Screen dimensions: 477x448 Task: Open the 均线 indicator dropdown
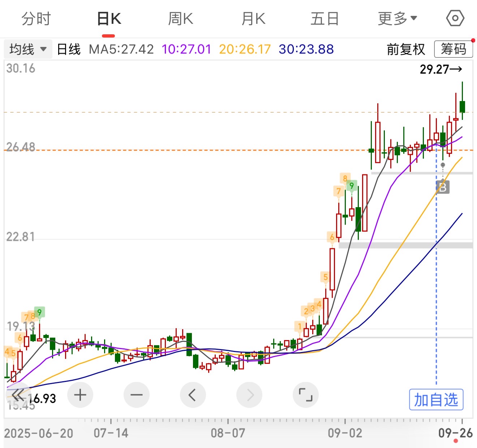28,49
